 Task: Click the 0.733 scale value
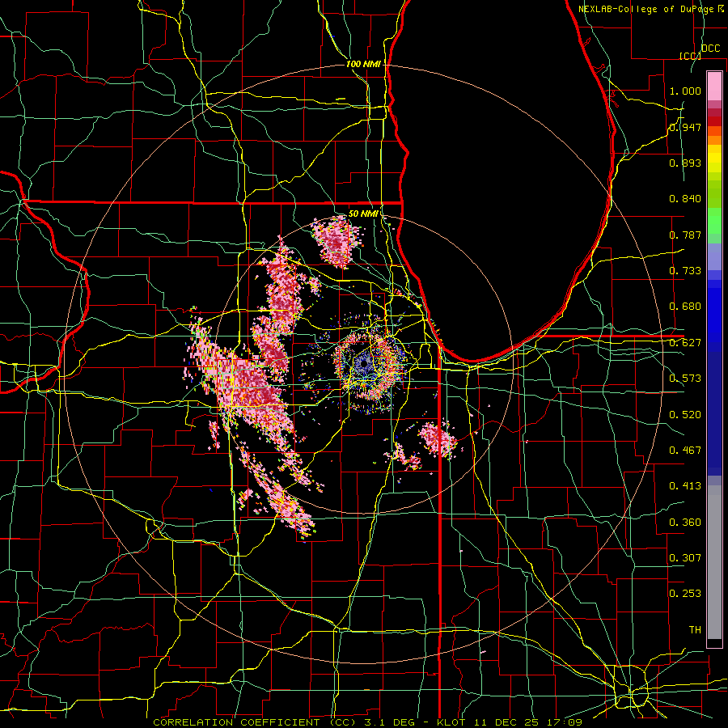click(685, 271)
